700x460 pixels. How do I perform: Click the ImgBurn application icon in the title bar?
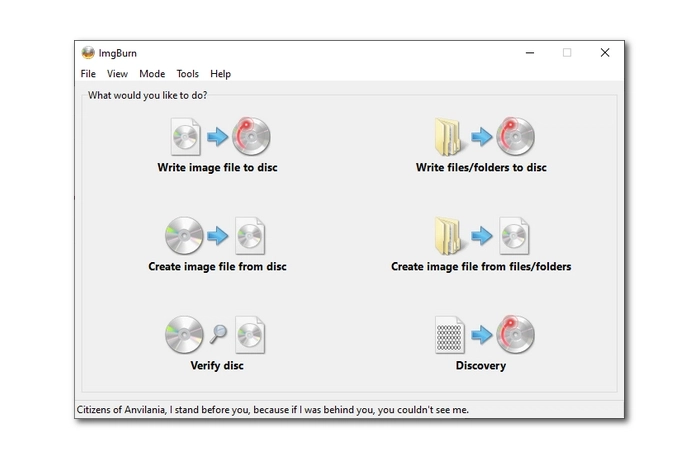pyautogui.click(x=88, y=53)
